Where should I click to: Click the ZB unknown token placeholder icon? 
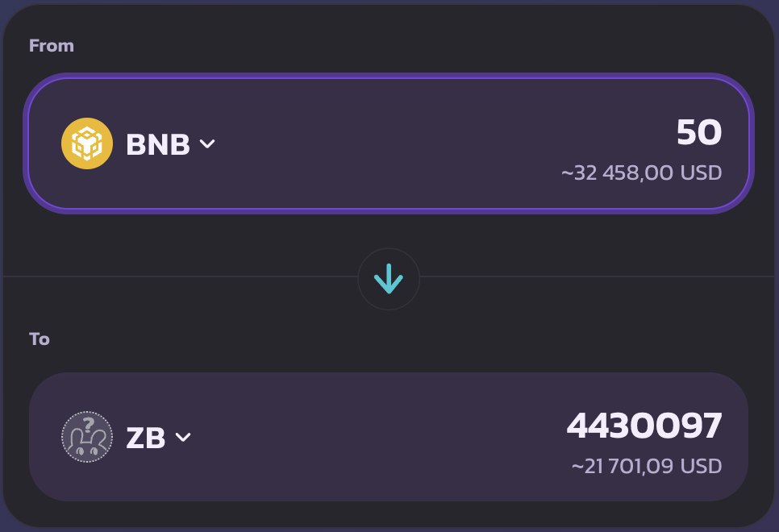pyautogui.click(x=87, y=437)
